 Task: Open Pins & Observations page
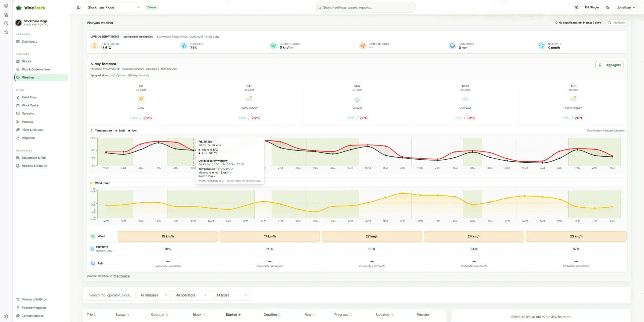[x=41, y=69]
